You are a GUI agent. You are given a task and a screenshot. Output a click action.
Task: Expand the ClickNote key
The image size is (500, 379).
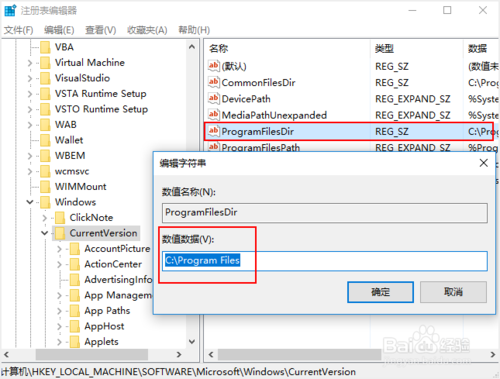point(45,218)
